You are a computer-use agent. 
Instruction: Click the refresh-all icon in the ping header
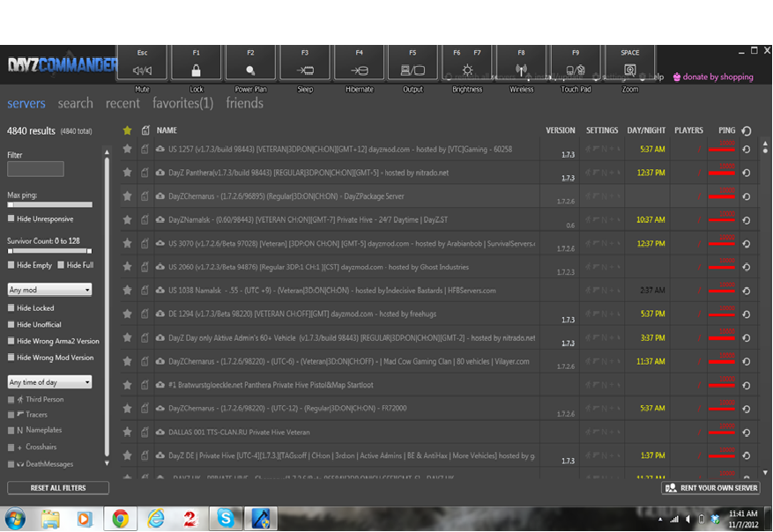click(747, 130)
